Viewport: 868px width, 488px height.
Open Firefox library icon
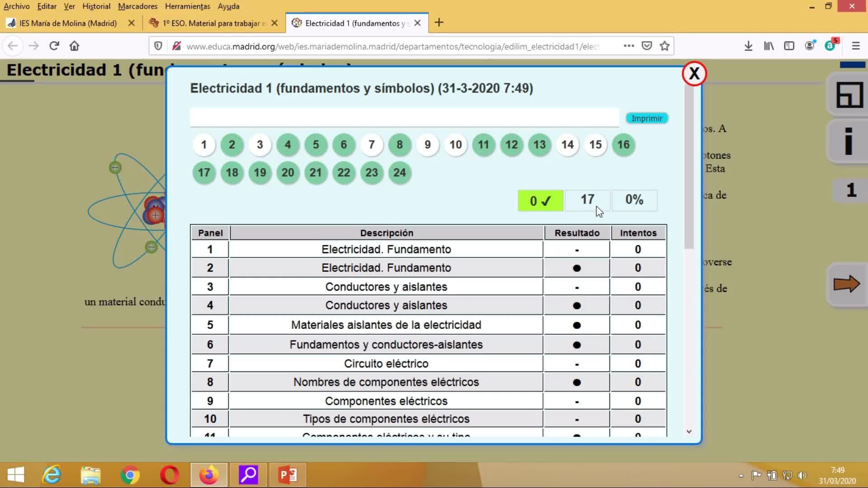[x=769, y=46]
